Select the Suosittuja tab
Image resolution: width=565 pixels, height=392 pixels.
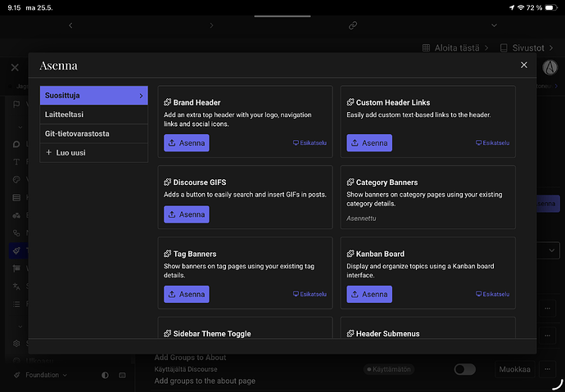click(93, 96)
